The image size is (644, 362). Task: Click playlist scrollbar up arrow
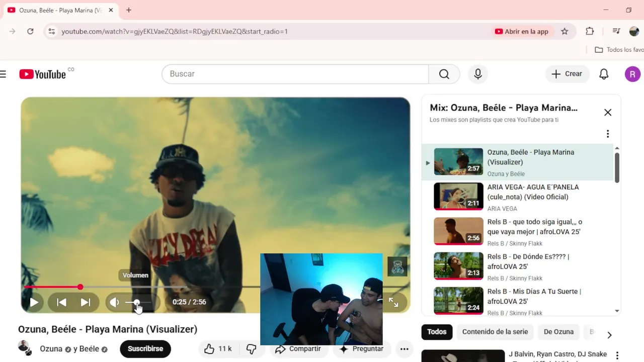click(617, 148)
